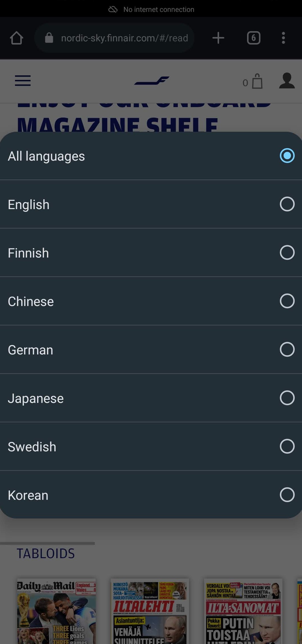The height and width of the screenshot is (644, 302).
Task: Open the shopping bag cart
Action: click(257, 82)
